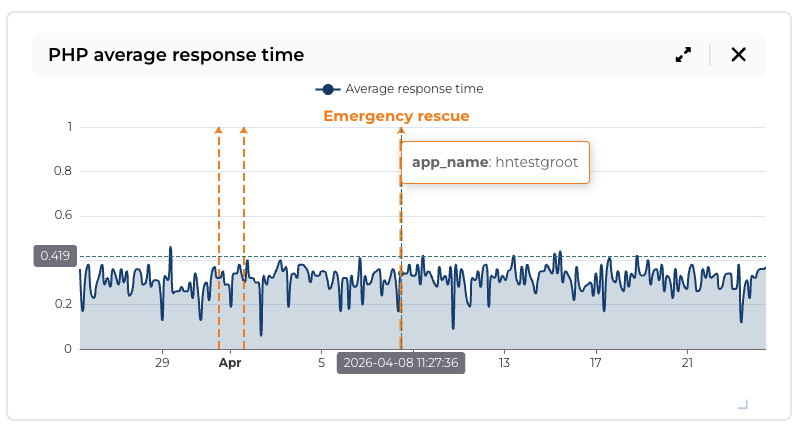800x426 pixels.
Task: Select the second orange annotation arrow marker
Action: click(x=244, y=130)
